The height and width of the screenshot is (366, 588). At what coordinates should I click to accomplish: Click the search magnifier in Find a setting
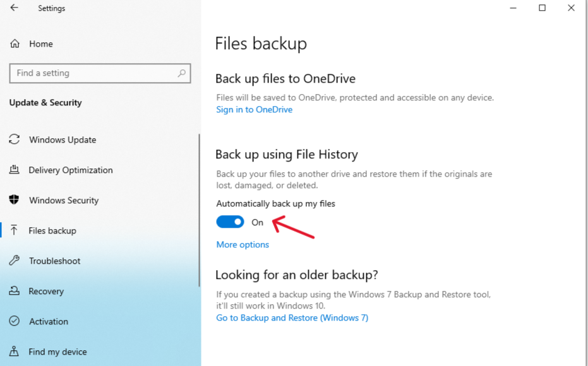tap(183, 73)
